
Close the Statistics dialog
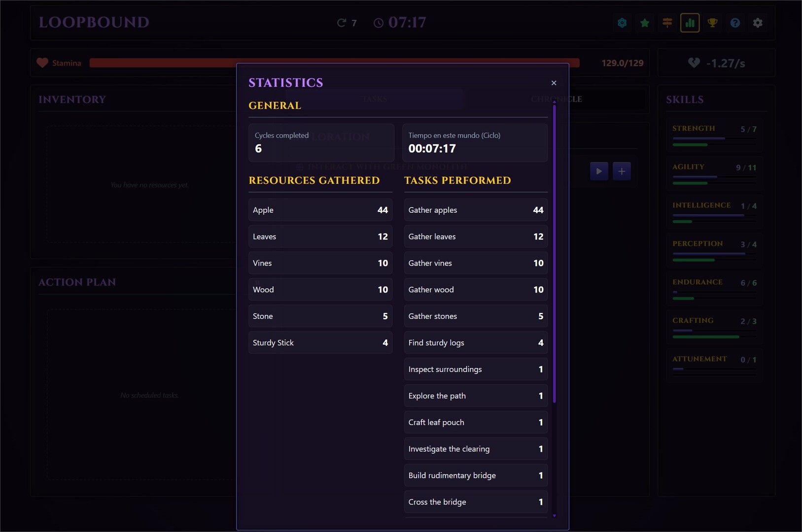pyautogui.click(x=554, y=83)
